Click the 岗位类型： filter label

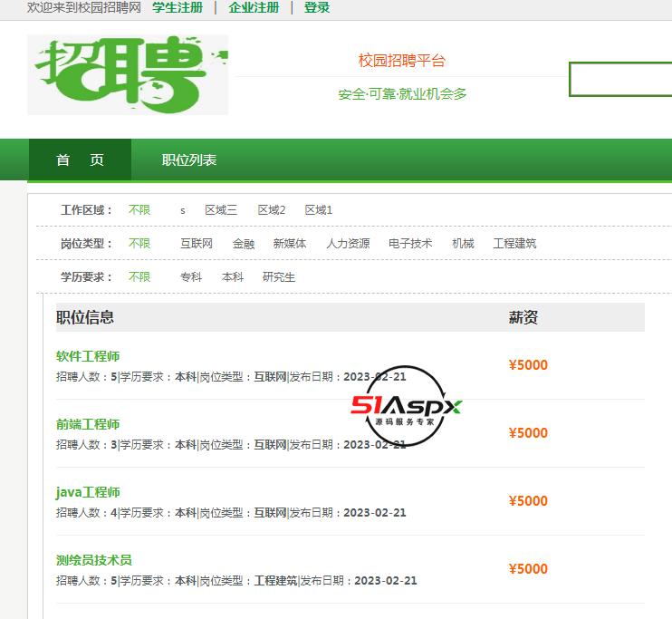click(x=86, y=243)
